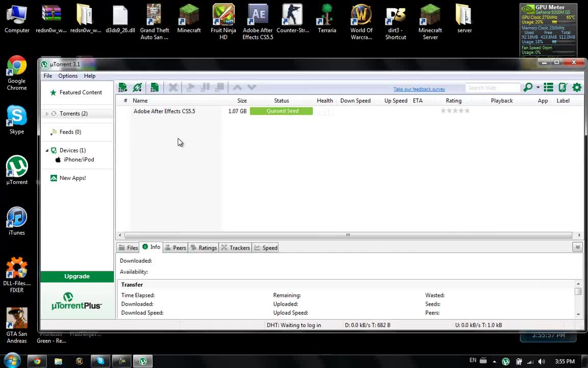Click Add Torrent from URL icon

(x=137, y=87)
